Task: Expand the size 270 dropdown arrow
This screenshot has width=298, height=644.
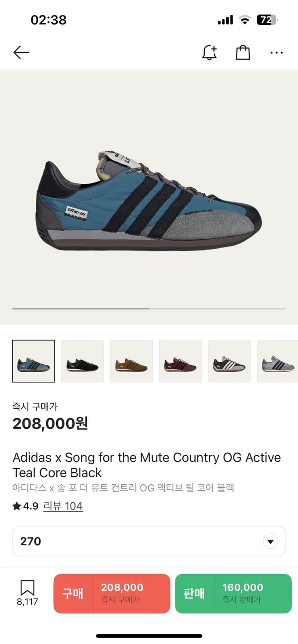Action: tap(270, 541)
